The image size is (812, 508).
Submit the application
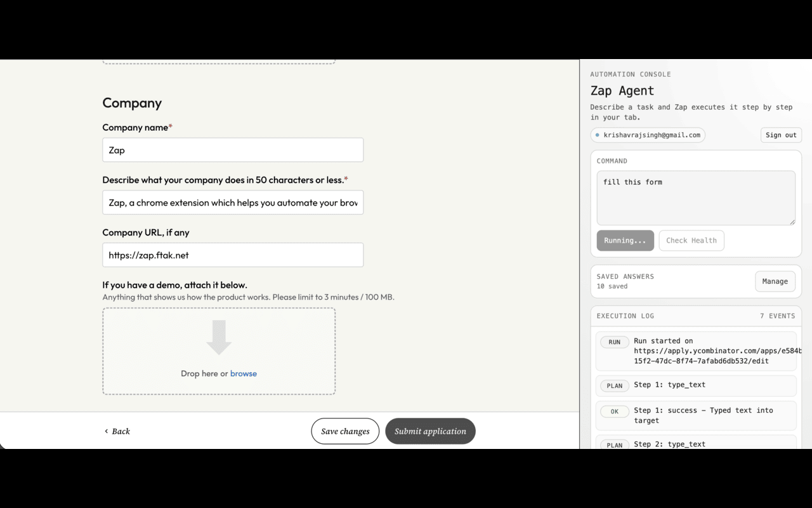pos(430,431)
